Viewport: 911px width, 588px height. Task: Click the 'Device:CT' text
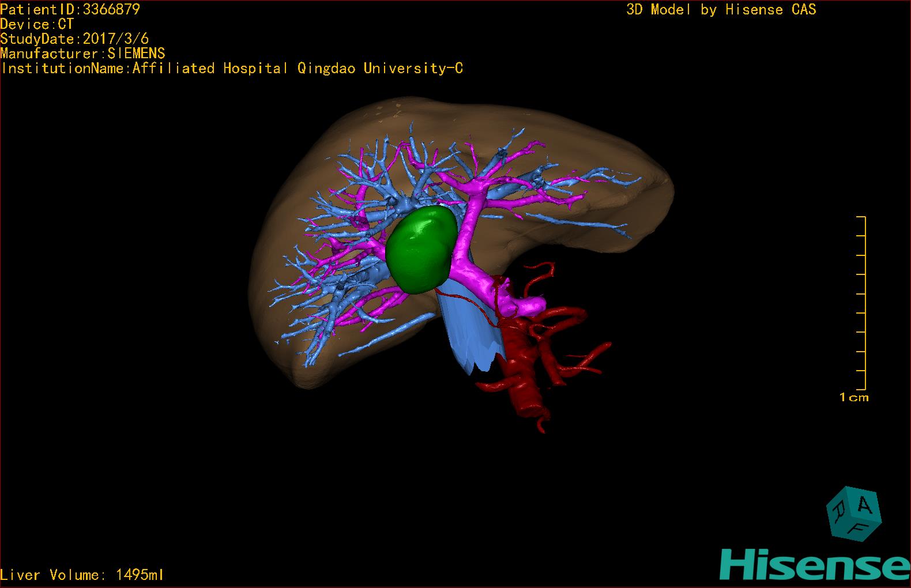coord(37,24)
